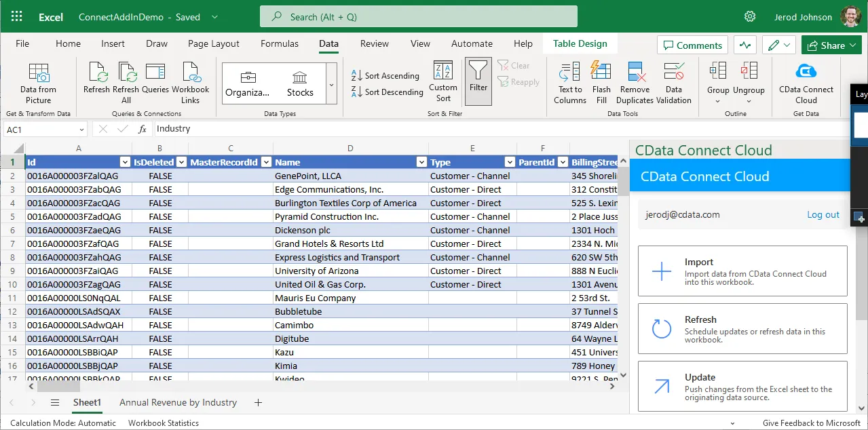Viewport: 868px width, 430px height.
Task: Click the Sort Ascending icon
Action: pos(385,75)
